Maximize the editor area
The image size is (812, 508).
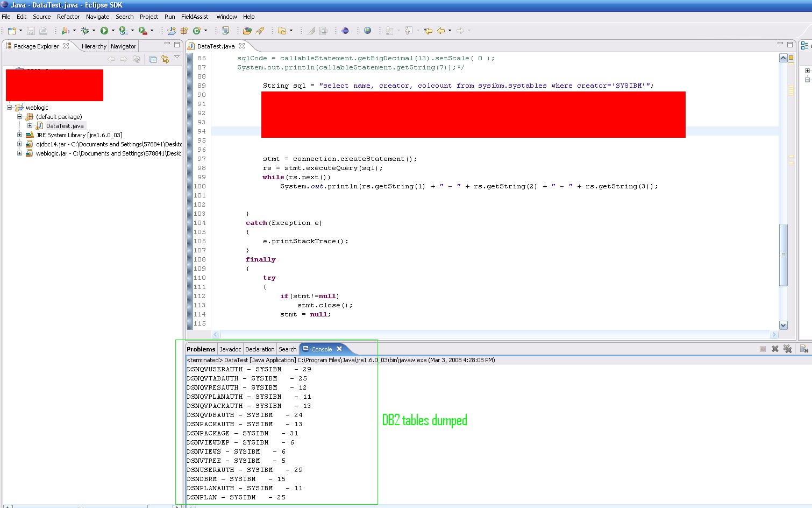790,44
